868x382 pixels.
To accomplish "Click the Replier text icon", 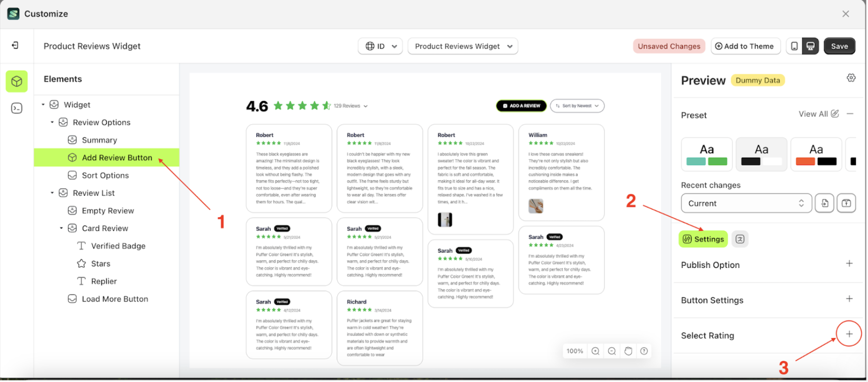I will (x=81, y=281).
